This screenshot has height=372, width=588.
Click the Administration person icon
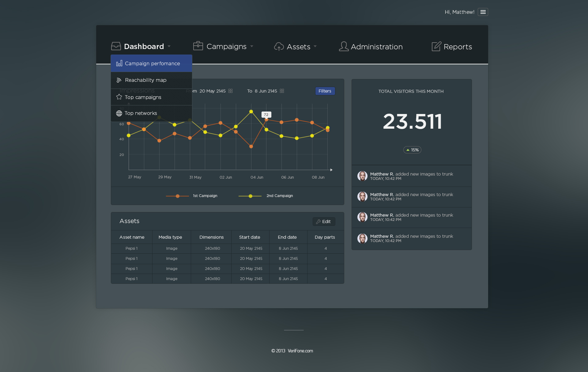pos(343,46)
